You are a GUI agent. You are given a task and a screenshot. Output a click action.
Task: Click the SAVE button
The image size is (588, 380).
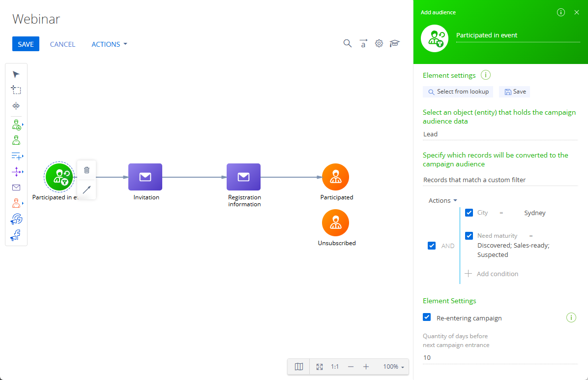pyautogui.click(x=26, y=44)
